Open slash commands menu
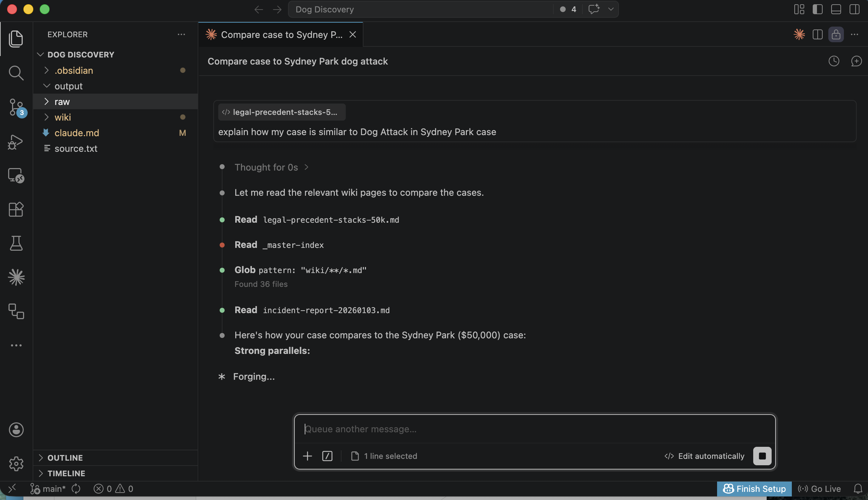Screen dimensions: 868x500 pos(327,456)
